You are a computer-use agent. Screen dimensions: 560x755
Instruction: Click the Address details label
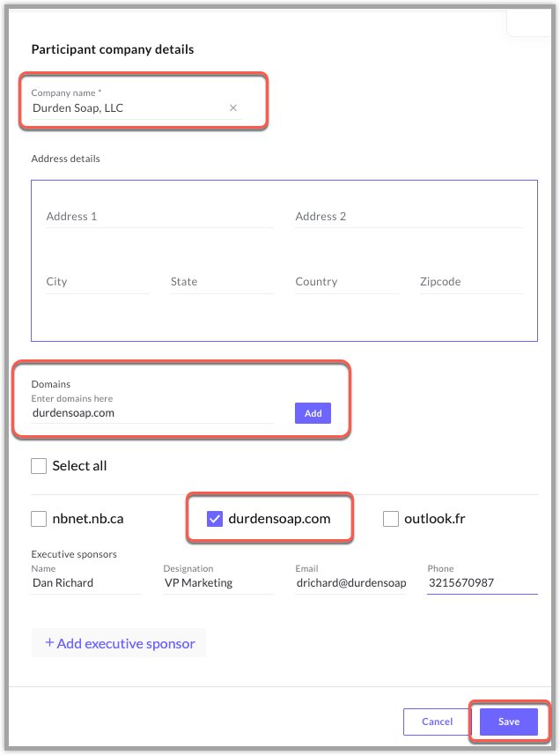tap(65, 159)
